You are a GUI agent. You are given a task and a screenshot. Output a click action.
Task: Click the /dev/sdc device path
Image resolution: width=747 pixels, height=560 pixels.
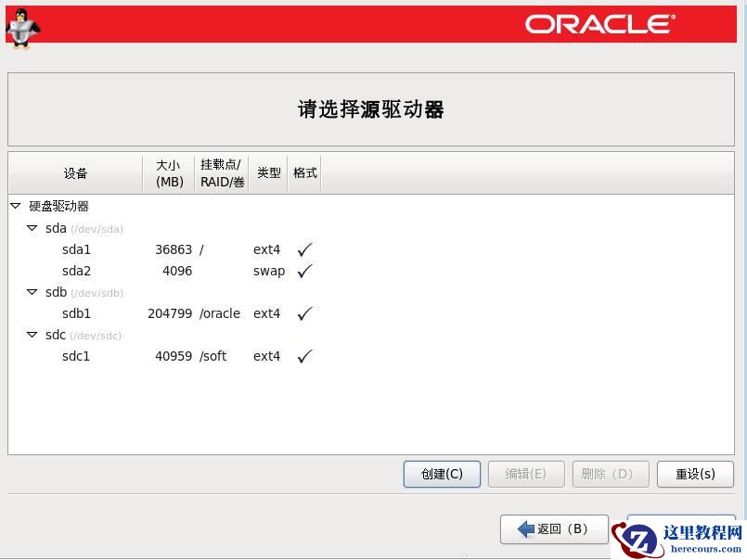96,337
